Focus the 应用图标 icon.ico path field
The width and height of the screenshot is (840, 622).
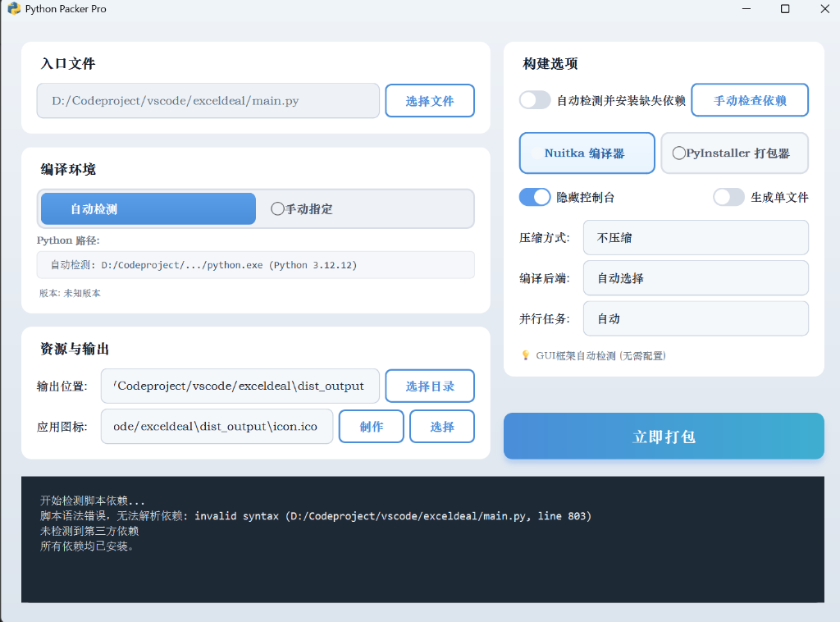[217, 427]
